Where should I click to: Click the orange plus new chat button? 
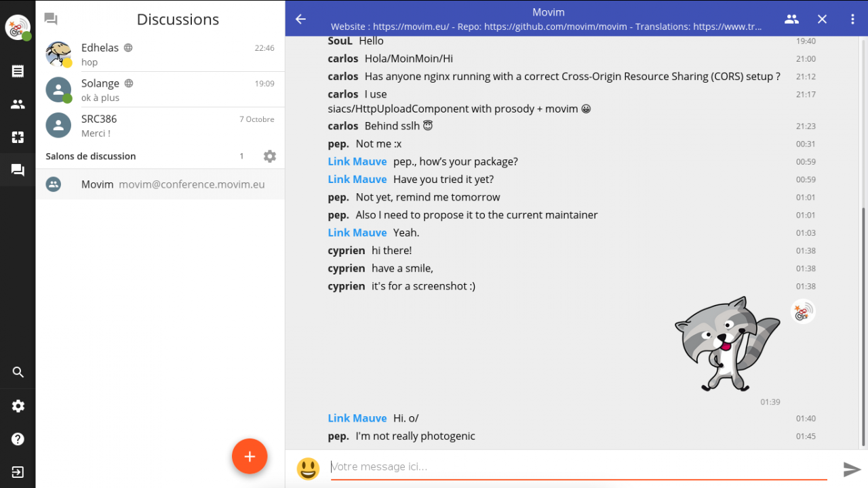(x=250, y=456)
